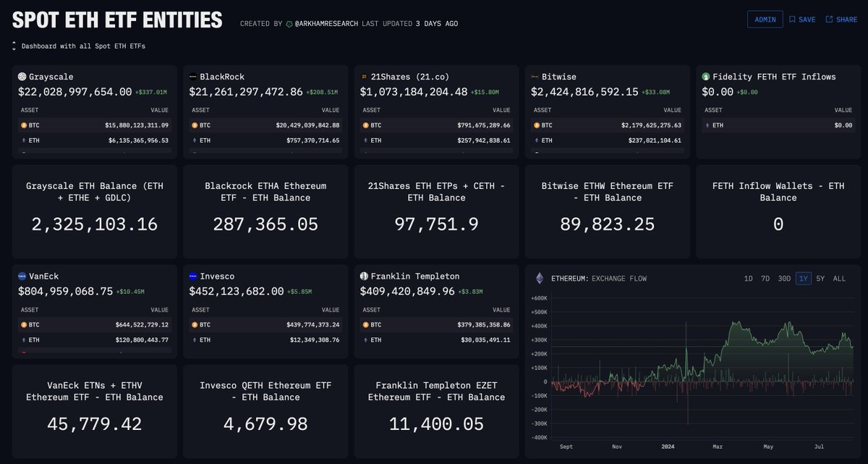Image resolution: width=868 pixels, height=464 pixels.
Task: Click Blackrock ETHA balance value 287,365.05
Action: point(265,224)
